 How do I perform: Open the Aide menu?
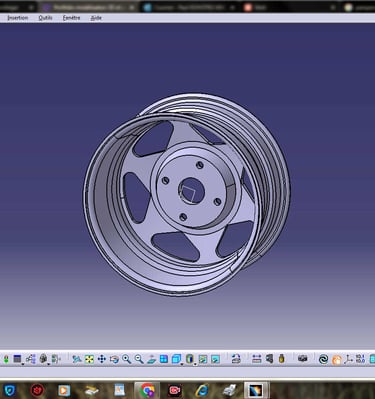click(96, 18)
